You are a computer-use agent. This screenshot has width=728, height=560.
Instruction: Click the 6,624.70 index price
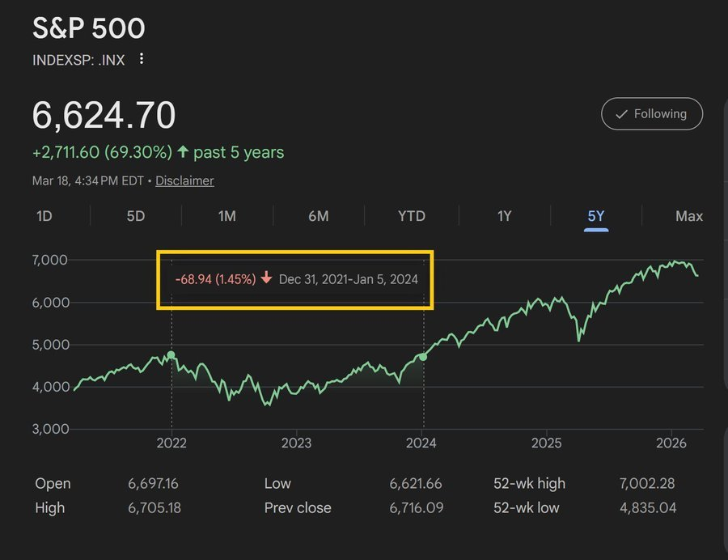104,115
